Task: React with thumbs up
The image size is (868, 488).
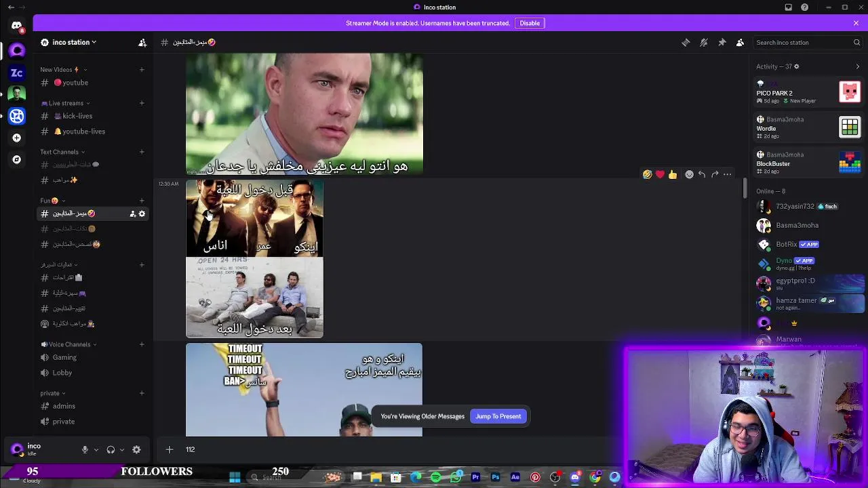Action: pos(672,175)
